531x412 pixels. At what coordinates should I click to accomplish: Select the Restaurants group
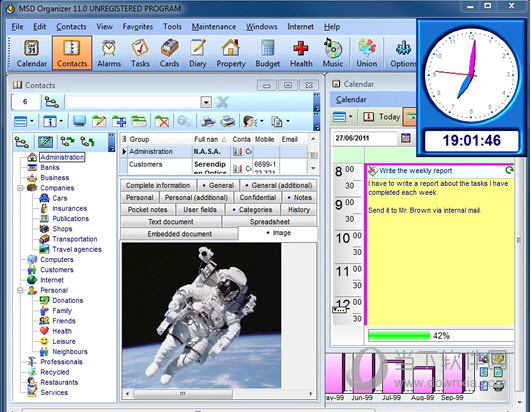point(59,382)
